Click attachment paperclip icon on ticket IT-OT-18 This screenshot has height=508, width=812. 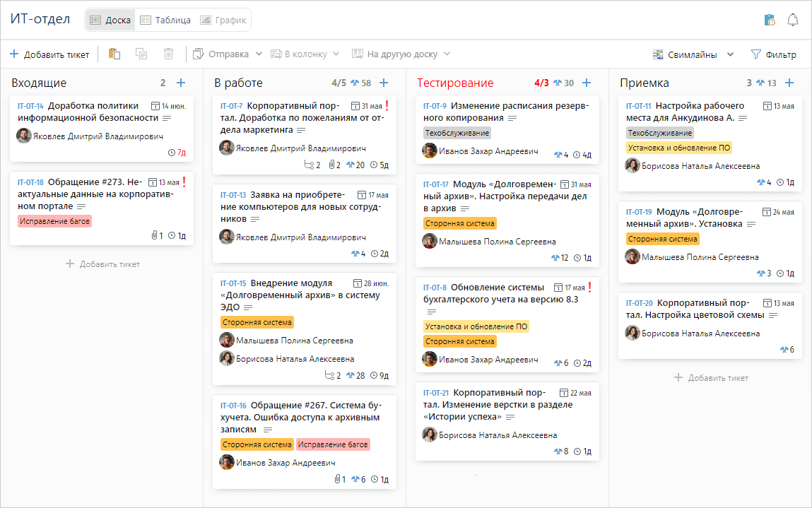[x=153, y=235]
